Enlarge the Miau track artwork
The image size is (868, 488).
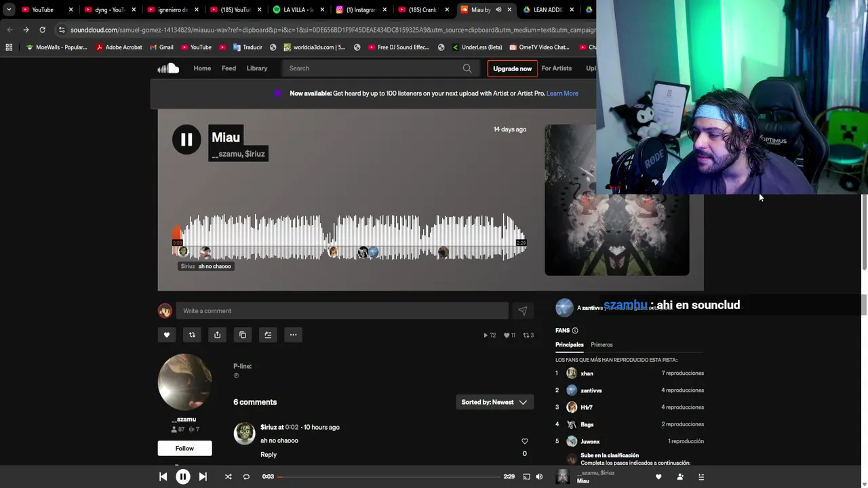click(617, 200)
